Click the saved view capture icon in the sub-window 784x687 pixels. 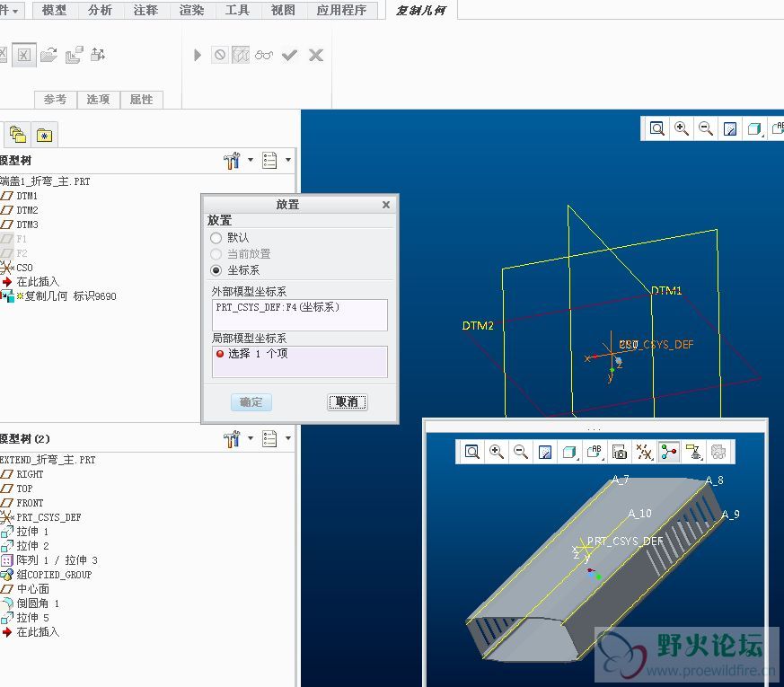[619, 452]
